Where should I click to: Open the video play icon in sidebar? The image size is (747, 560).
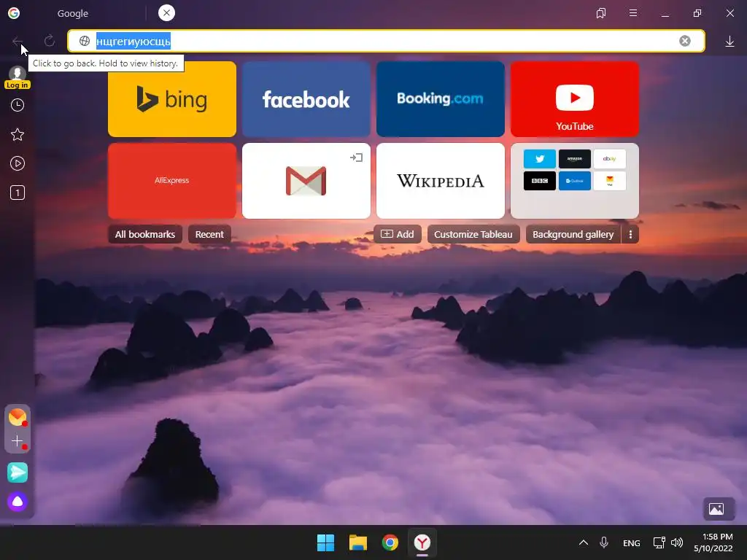pos(18,164)
